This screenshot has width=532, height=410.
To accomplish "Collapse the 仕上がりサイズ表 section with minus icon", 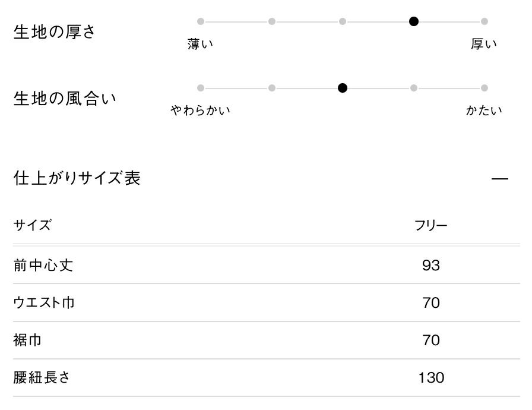I will (x=501, y=179).
